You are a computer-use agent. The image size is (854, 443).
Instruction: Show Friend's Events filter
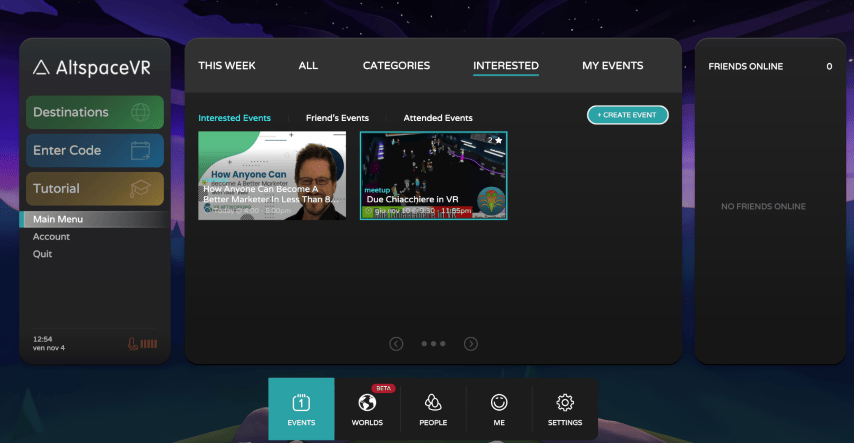click(337, 118)
